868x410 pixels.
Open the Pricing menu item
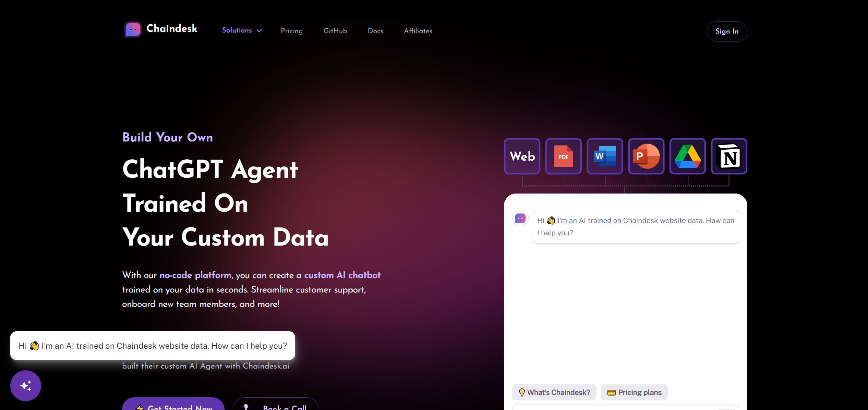point(292,31)
